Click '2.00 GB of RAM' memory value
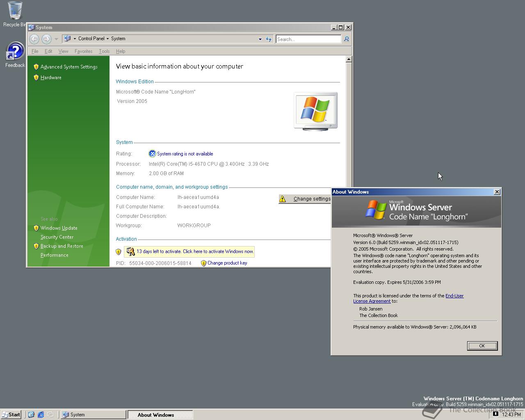This screenshot has width=525, height=420. [x=166, y=173]
